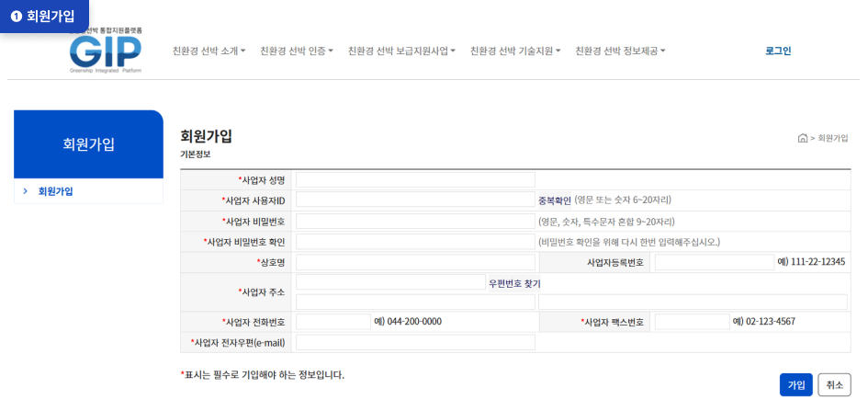The image size is (868, 411).
Task: Click the GIP logo
Action: (x=106, y=51)
